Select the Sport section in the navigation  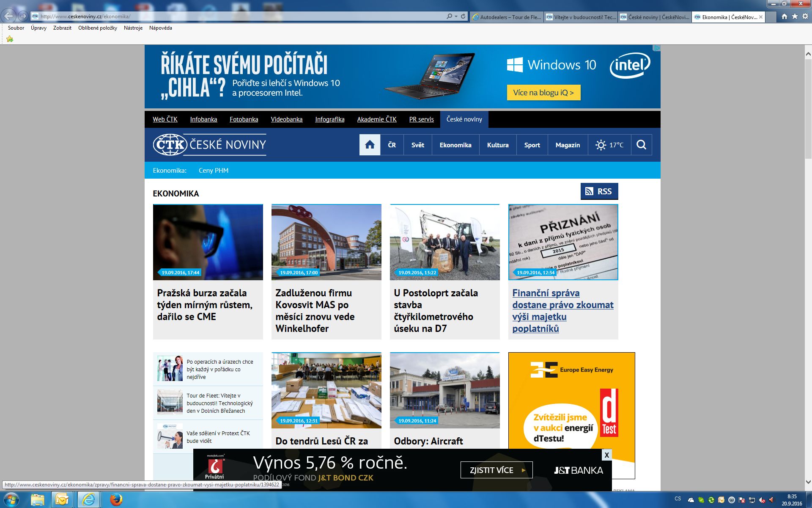pos(532,145)
